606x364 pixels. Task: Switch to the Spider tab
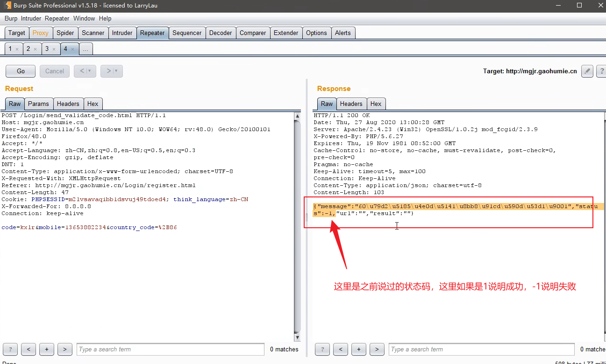point(65,33)
